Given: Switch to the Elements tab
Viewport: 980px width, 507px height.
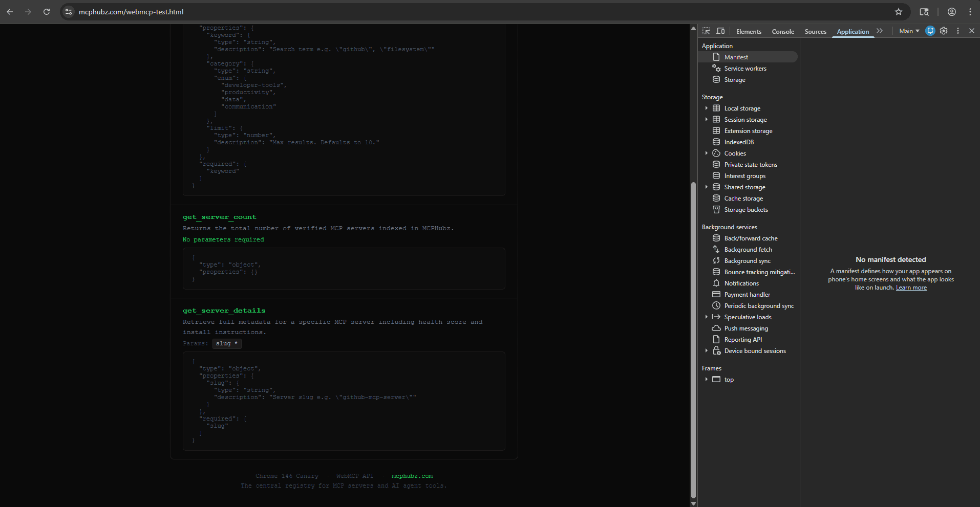Looking at the screenshot, I should point(749,32).
